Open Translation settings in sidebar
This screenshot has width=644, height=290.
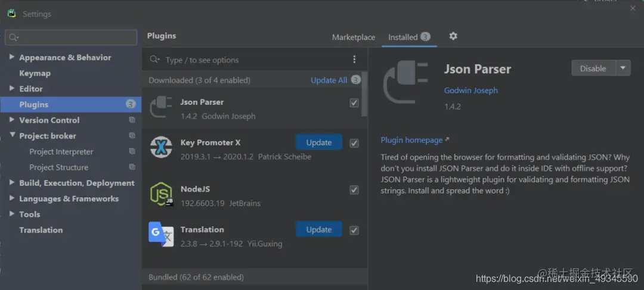[x=41, y=230]
